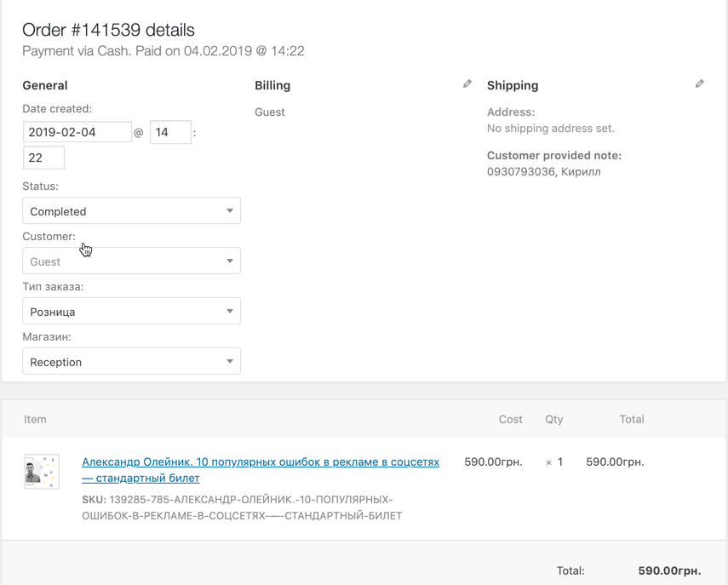Select the item cost 590.00грн.
Image resolution: width=728 pixels, height=585 pixels.
pyautogui.click(x=493, y=462)
